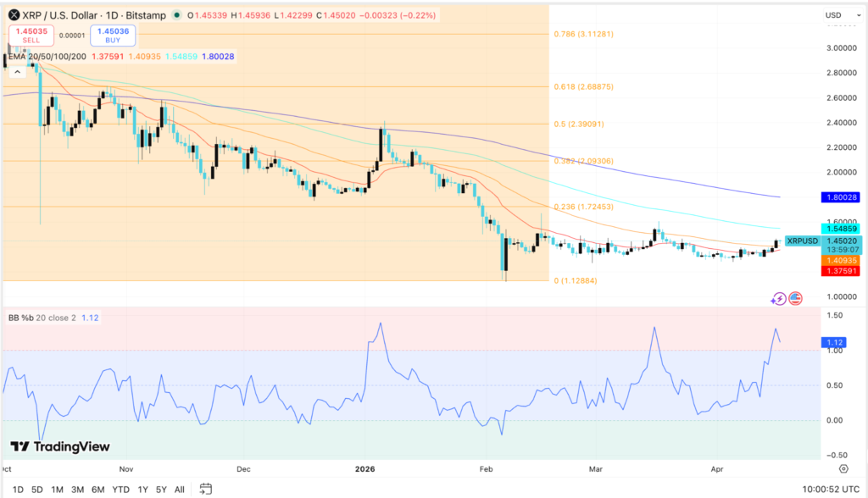Open the custom date range calendar icon
The height and width of the screenshot is (498, 868).
coord(206,490)
